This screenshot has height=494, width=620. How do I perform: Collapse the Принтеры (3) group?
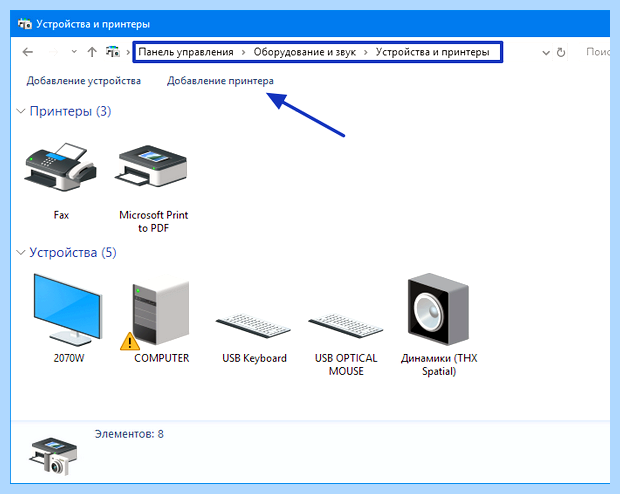[x=21, y=112]
